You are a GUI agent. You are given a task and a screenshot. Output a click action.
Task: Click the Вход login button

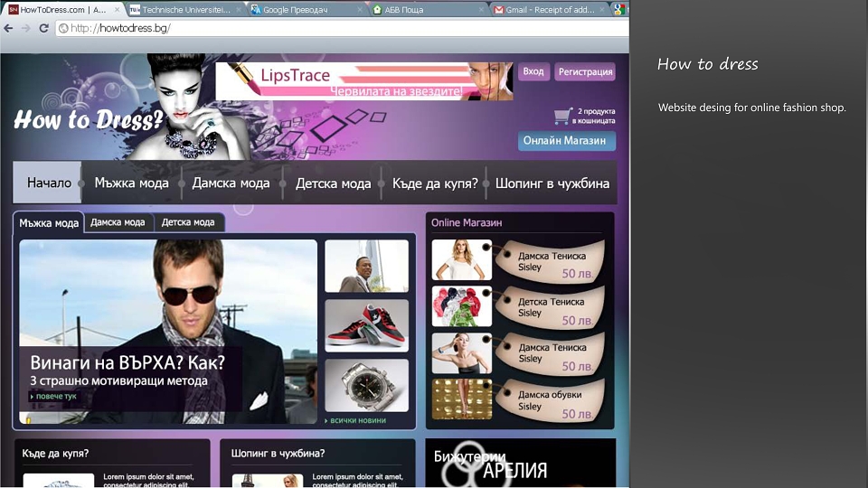533,71
